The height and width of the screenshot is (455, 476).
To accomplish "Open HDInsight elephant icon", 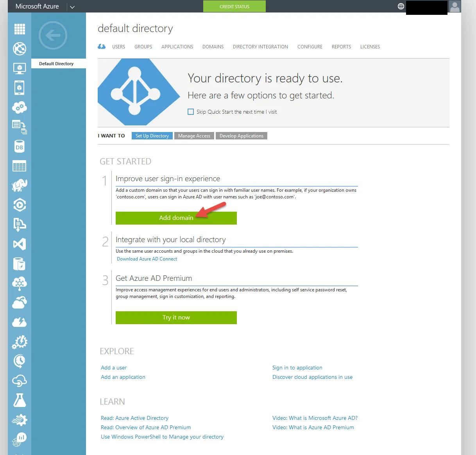I will [20, 185].
